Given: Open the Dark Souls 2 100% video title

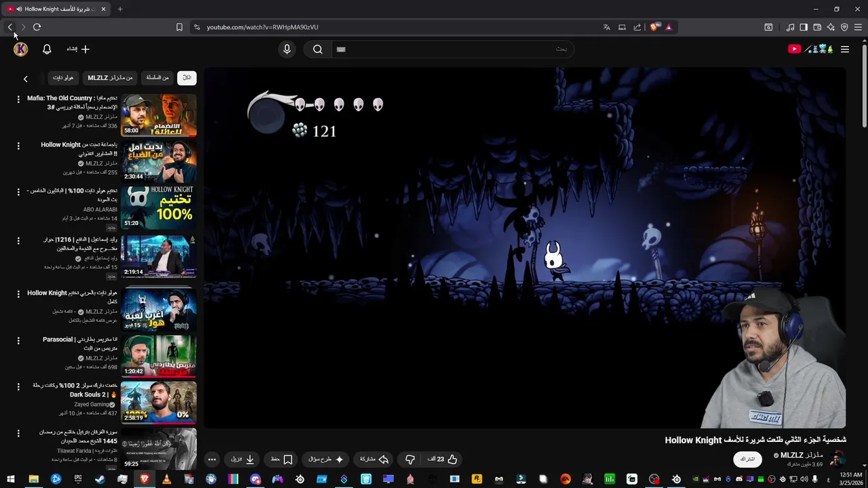Looking at the screenshot, I should coord(75,390).
